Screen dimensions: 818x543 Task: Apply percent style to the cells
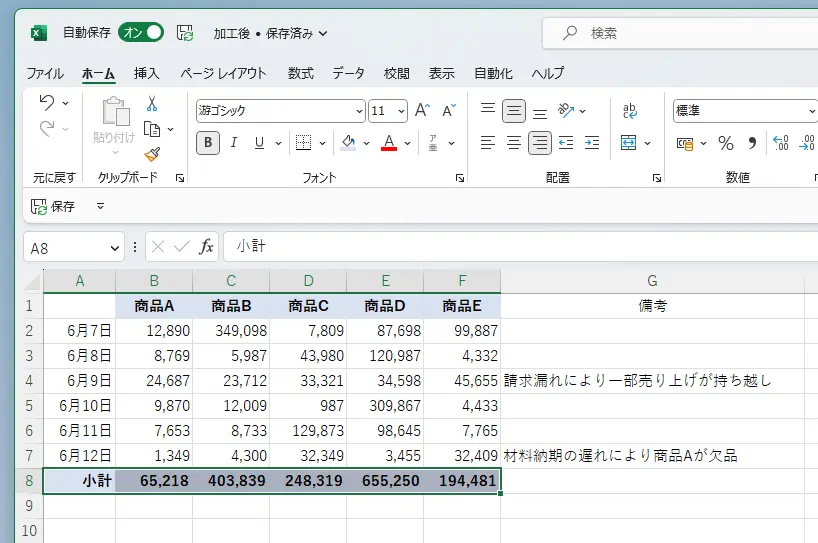pos(725,143)
